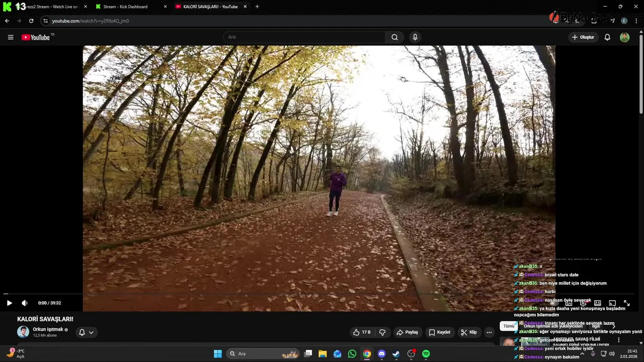Click the taskbar Ara search box
Screen dimensions: 644x362
[263, 354]
